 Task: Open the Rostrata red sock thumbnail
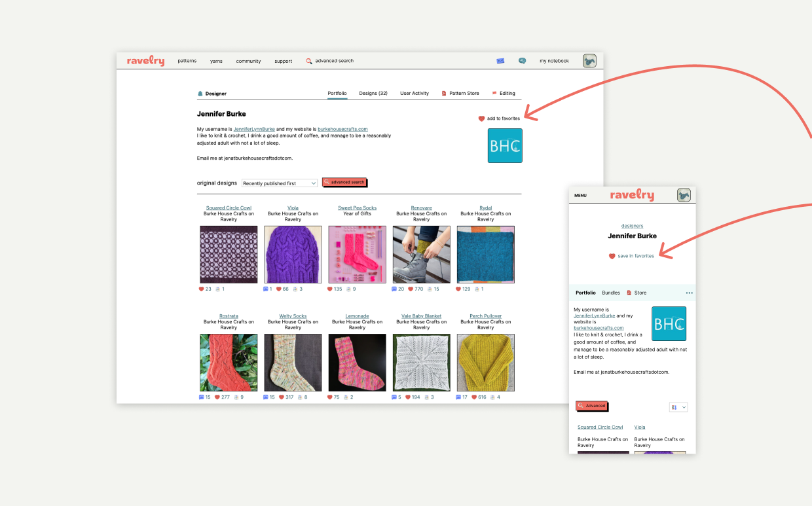pyautogui.click(x=229, y=363)
